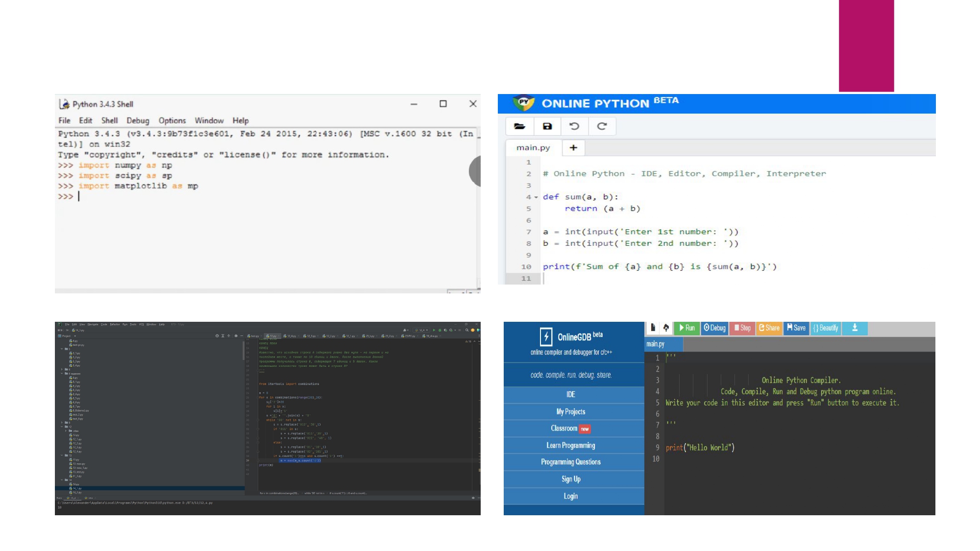This screenshot has width=980, height=551.
Task: Expand the .idea folder in project tree
Action: point(66,431)
